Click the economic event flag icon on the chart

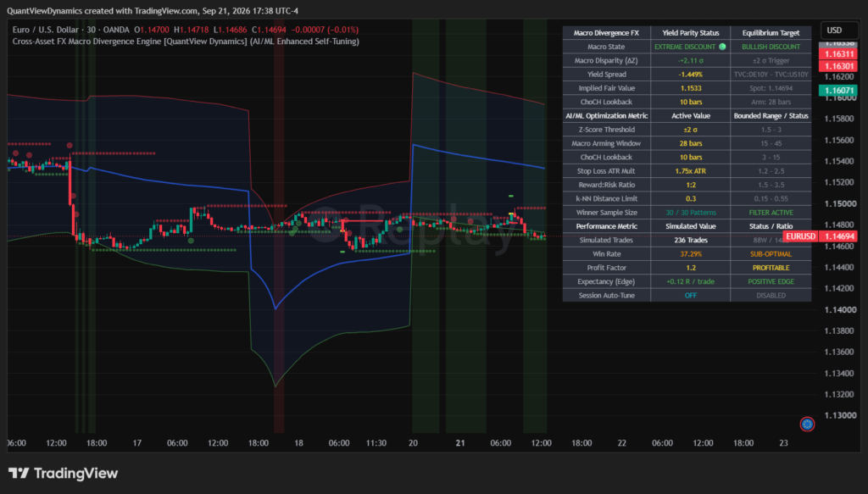(807, 425)
